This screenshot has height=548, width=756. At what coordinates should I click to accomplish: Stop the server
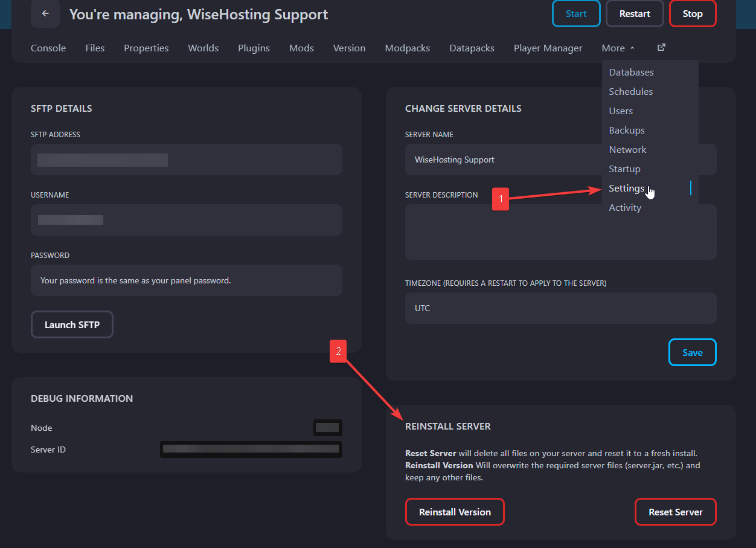pos(692,13)
